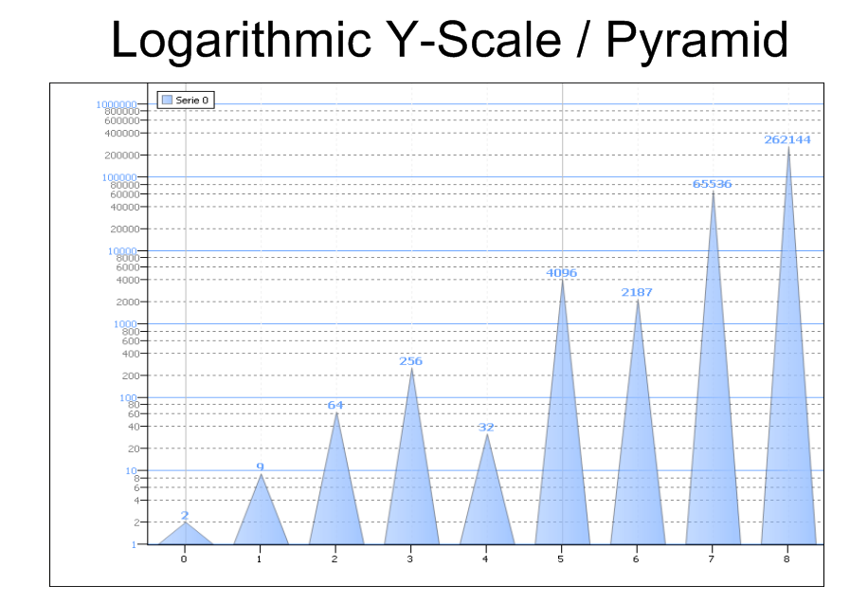The height and width of the screenshot is (604, 868).
Task: Select the 10000 y-axis tick label
Action: tap(123, 251)
